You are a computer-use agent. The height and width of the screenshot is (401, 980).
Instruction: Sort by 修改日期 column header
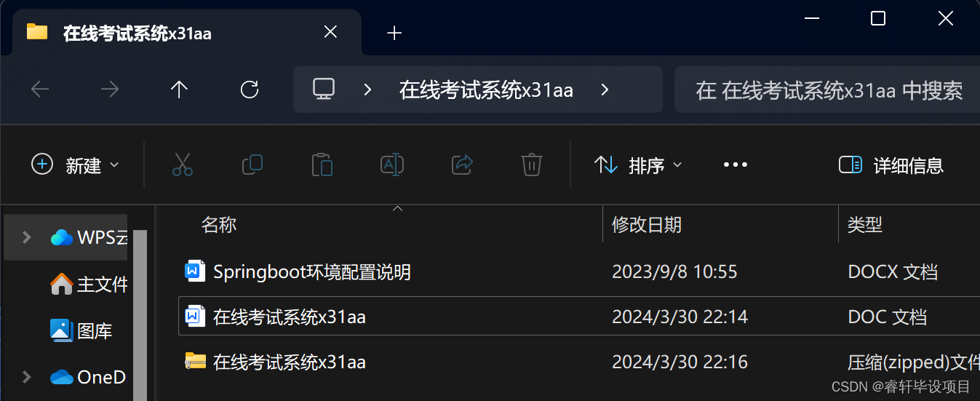(x=647, y=224)
